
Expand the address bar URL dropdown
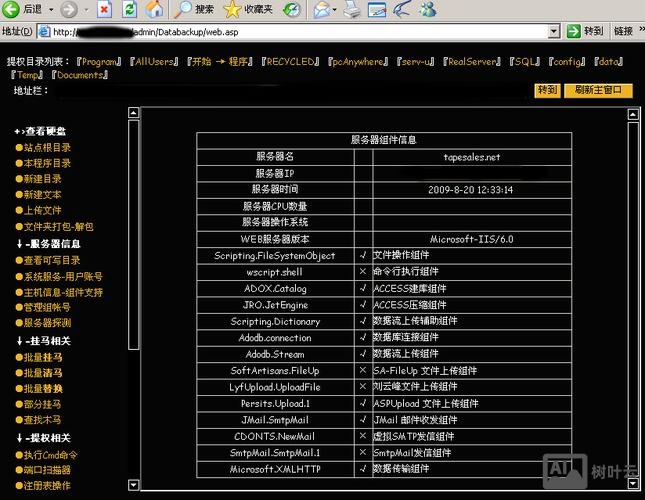pyautogui.click(x=554, y=32)
